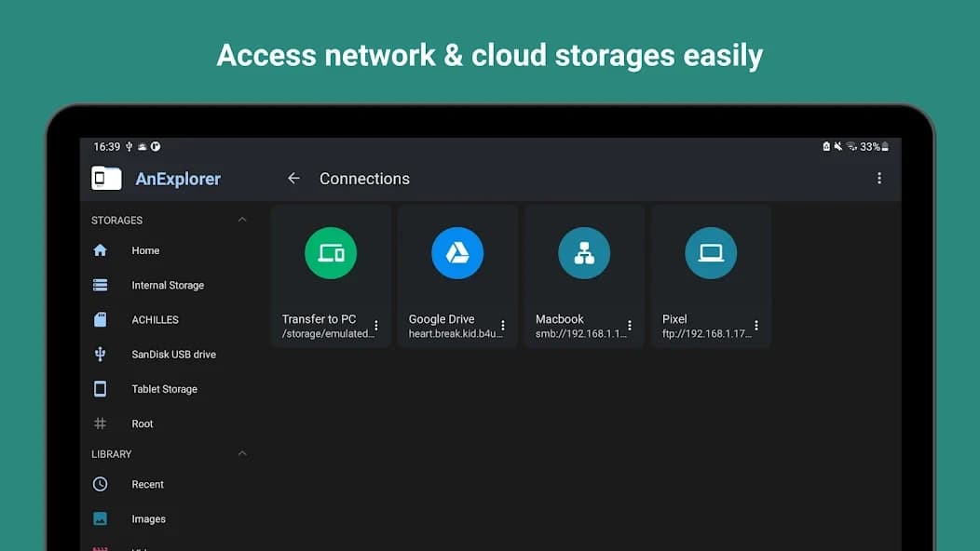Go to Root storage
Viewport: 980px width, 551px height.
click(x=142, y=424)
